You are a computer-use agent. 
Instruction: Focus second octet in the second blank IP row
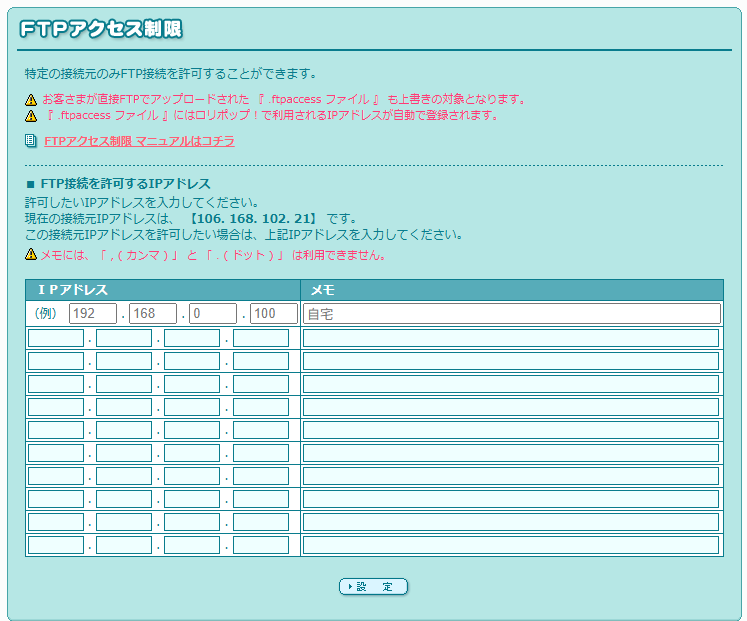pos(124,361)
